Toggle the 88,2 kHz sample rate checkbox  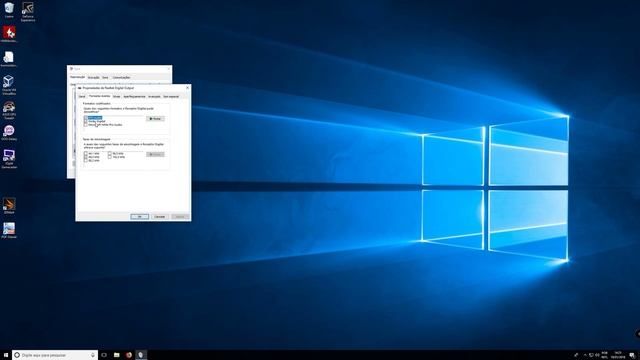click(86, 160)
